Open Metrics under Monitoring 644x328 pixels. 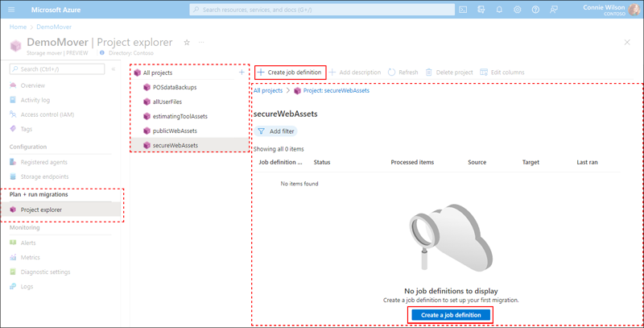31,257
